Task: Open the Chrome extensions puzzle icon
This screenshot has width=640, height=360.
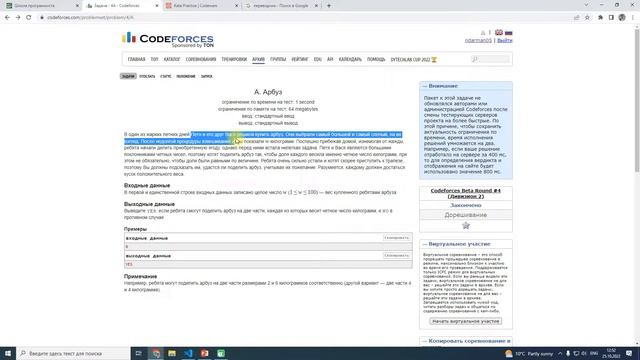Action: [600, 18]
